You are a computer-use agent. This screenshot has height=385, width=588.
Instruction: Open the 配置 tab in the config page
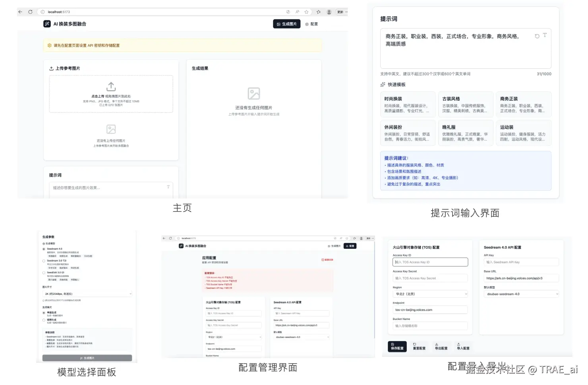[x=350, y=246]
